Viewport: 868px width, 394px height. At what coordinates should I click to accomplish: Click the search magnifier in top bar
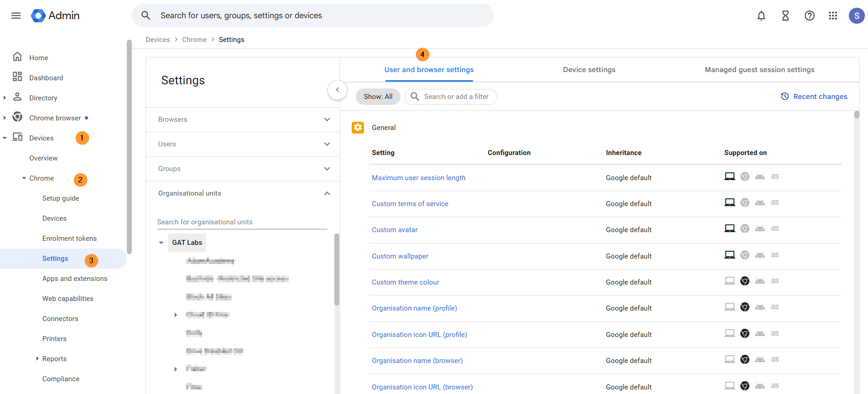click(146, 16)
